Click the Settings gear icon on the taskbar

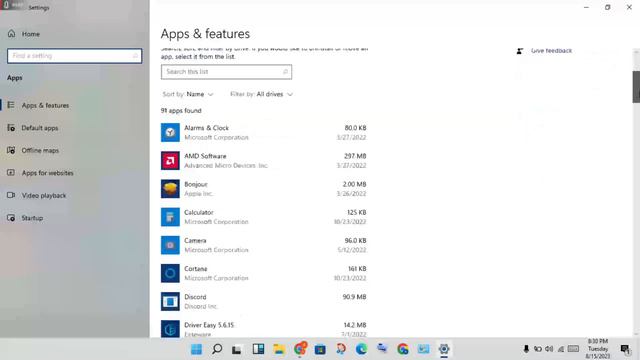[444, 349]
